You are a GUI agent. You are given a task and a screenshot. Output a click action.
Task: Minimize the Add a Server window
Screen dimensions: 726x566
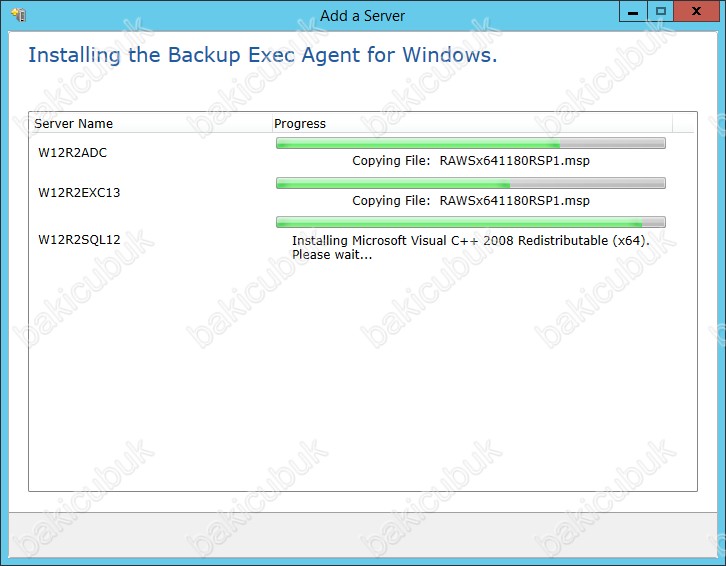[633, 11]
